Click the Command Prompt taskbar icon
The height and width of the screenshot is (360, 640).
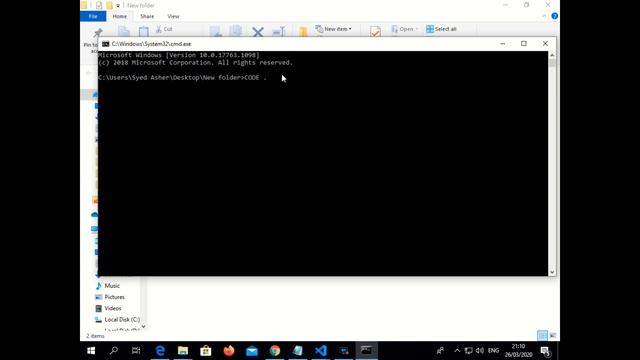367,351
